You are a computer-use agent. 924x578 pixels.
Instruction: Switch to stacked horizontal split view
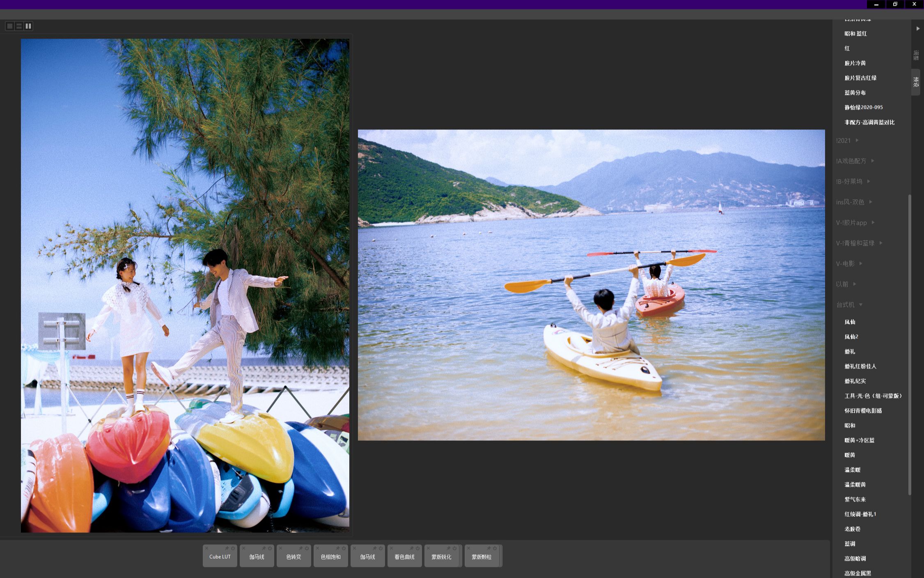point(19,26)
